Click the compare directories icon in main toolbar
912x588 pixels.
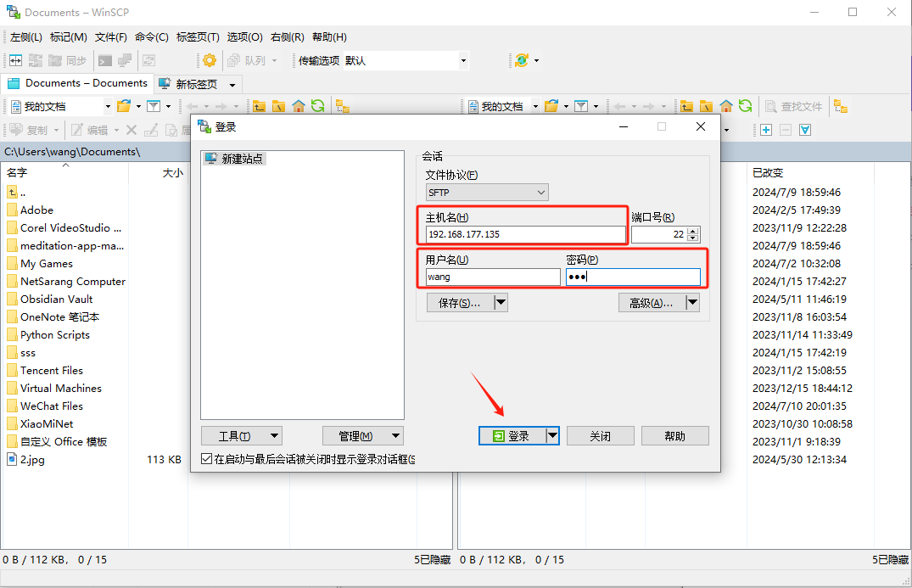[x=16, y=60]
